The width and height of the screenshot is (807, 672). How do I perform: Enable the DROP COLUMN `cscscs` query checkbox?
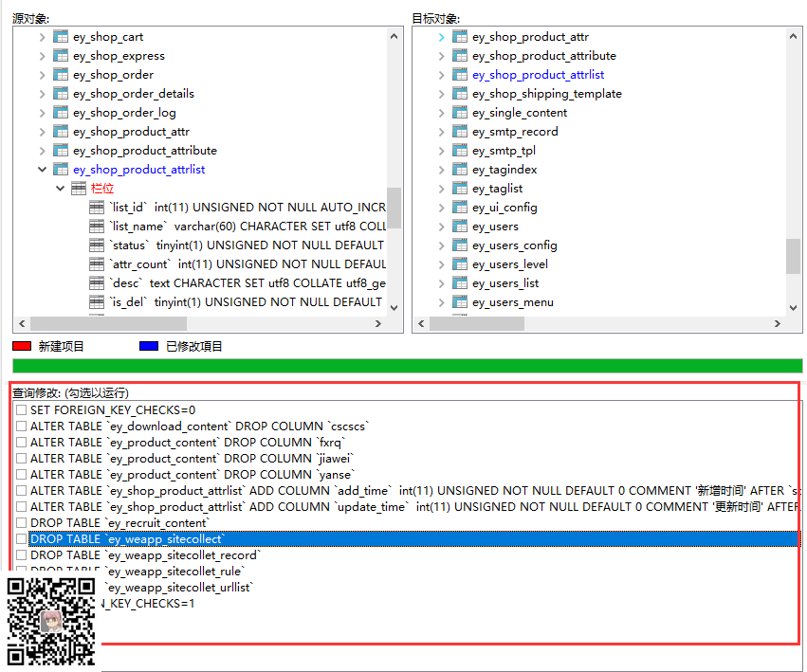21,427
